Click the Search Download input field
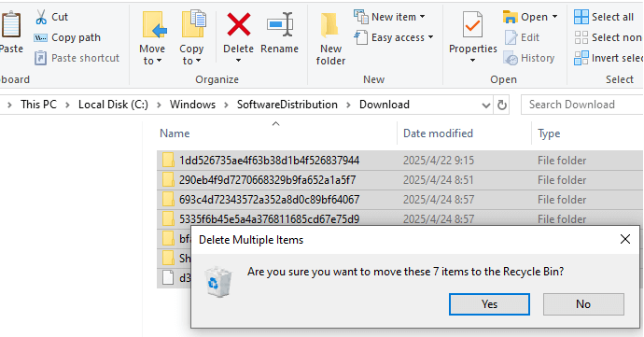644x337 pixels. tap(582, 105)
